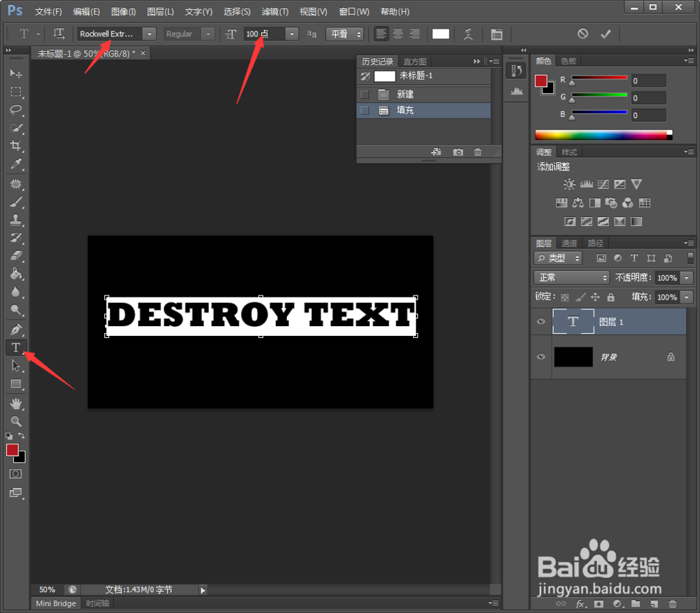
Task: Commit the current text edits
Action: (605, 34)
